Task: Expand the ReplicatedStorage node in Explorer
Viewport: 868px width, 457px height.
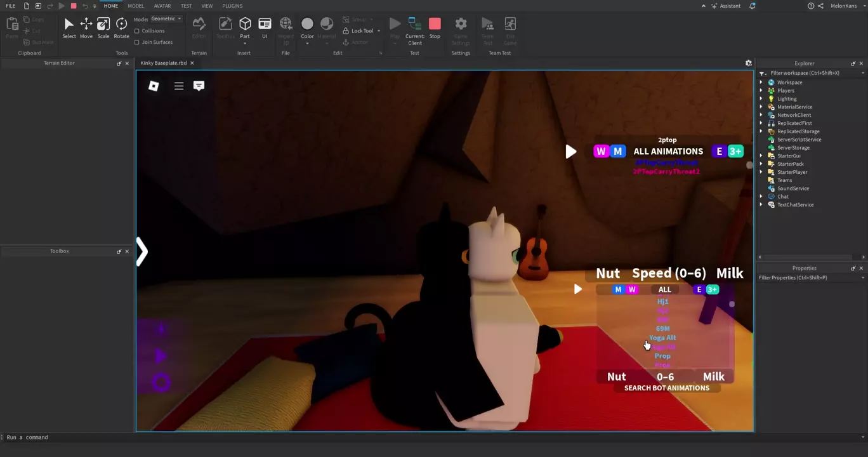Action: (761, 131)
